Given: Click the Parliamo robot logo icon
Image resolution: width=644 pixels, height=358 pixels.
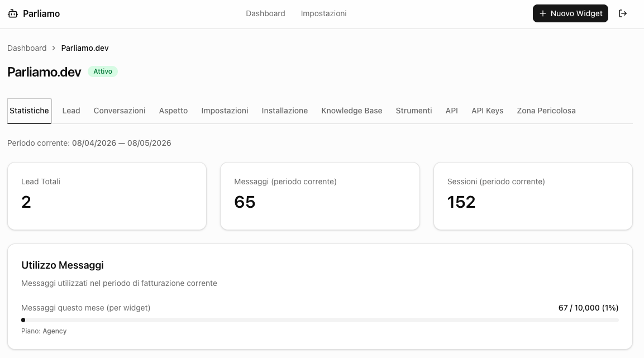Looking at the screenshot, I should click(12, 13).
